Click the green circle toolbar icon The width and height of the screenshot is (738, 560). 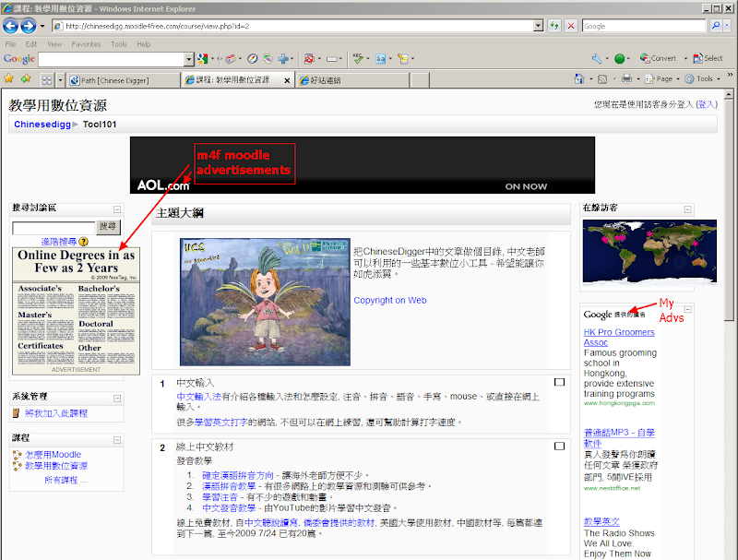(619, 58)
